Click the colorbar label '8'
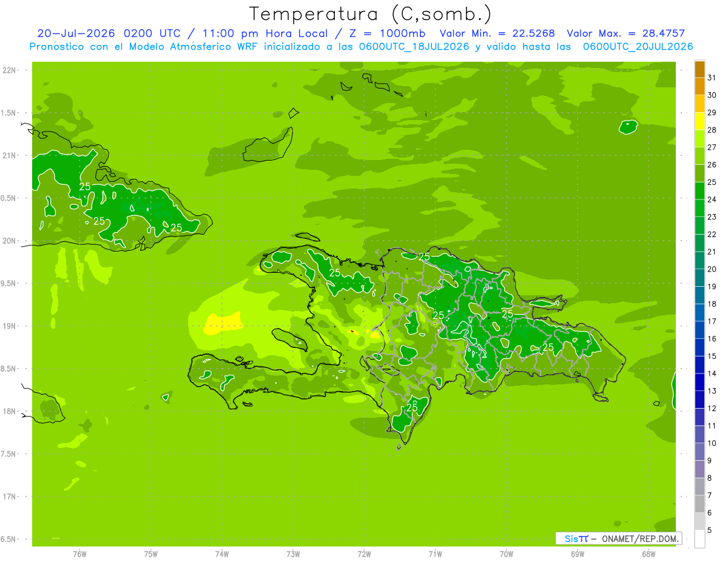This screenshot has width=728, height=562. coord(710,478)
